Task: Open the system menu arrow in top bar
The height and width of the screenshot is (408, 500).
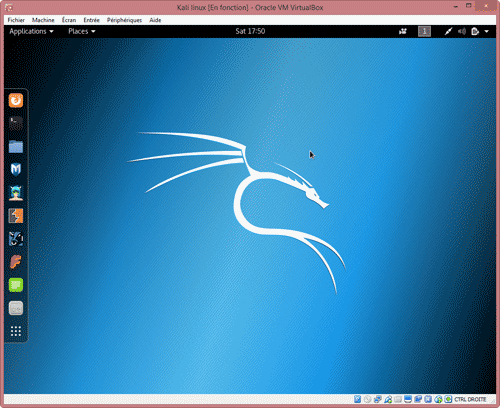Action: (x=487, y=31)
